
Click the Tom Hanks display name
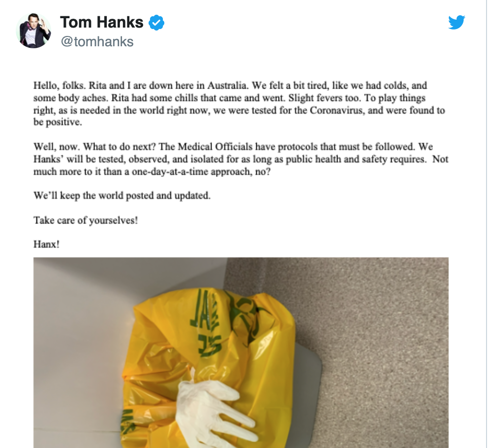(102, 22)
